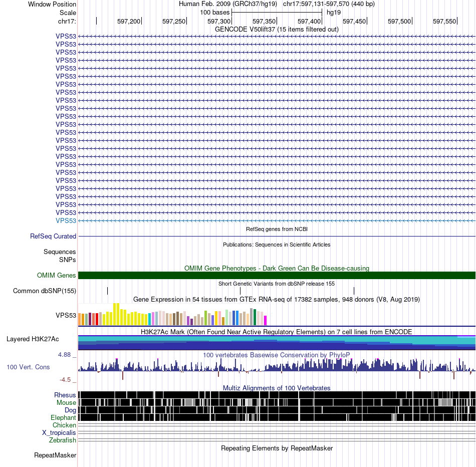Click the dark green OMIM gene bar

[277, 276]
